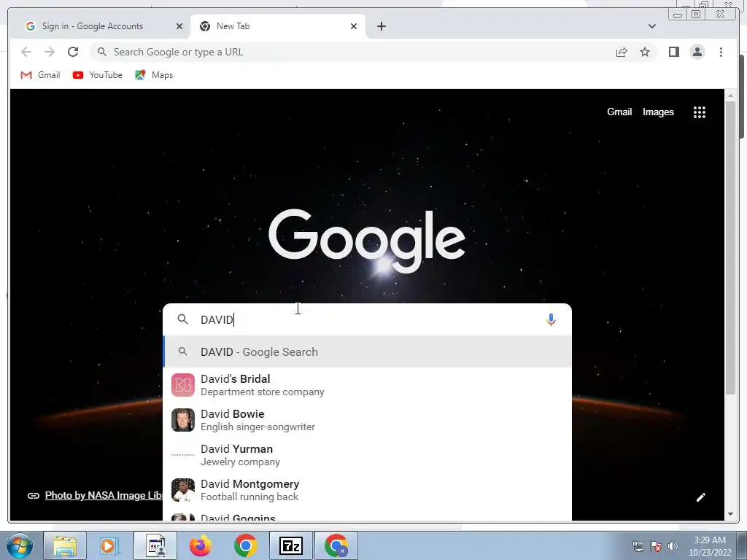Launch Windows Media Player from the taskbar

[x=109, y=545]
